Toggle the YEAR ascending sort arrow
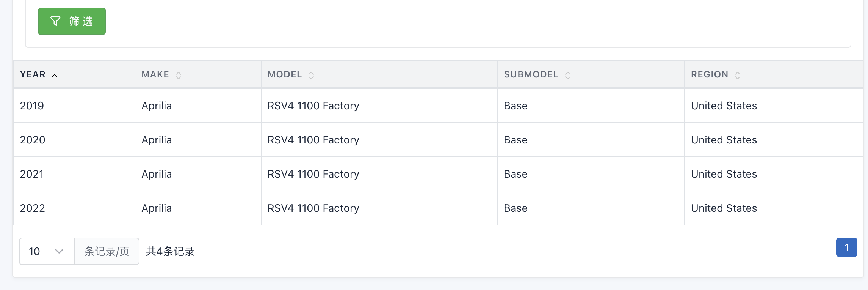Image resolution: width=868 pixels, height=290 pixels. pyautogui.click(x=55, y=75)
